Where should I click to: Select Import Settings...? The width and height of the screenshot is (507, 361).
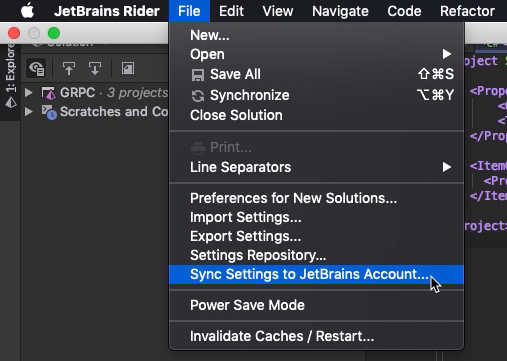click(316, 217)
